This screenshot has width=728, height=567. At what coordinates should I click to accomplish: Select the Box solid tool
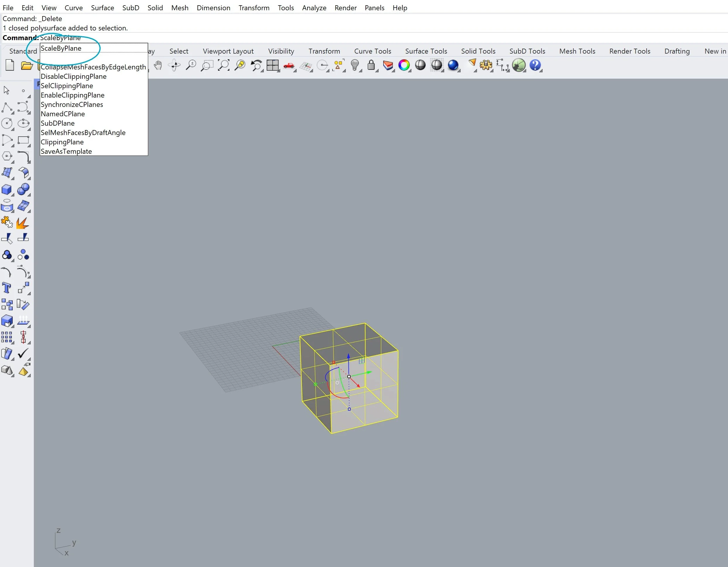[x=7, y=190]
